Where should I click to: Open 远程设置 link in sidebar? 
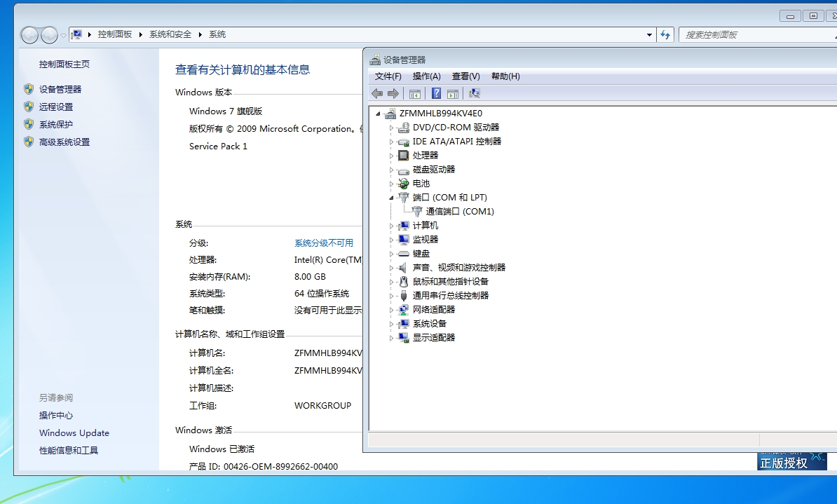point(56,107)
